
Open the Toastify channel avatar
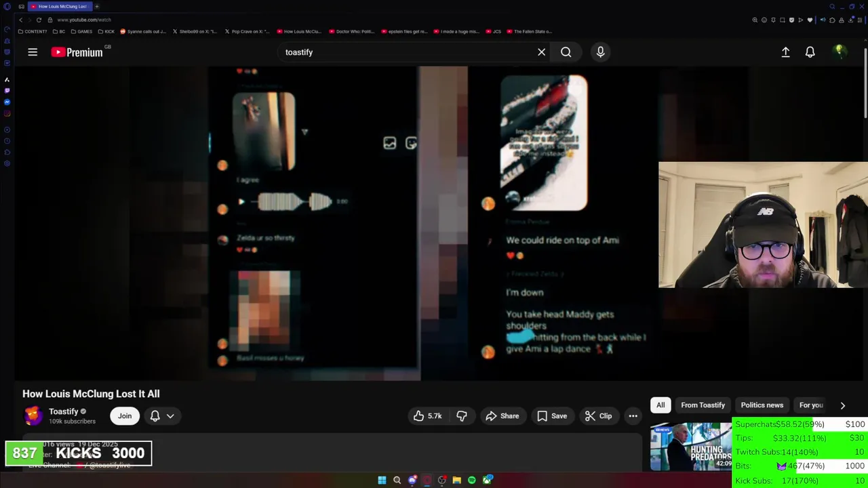click(x=33, y=415)
